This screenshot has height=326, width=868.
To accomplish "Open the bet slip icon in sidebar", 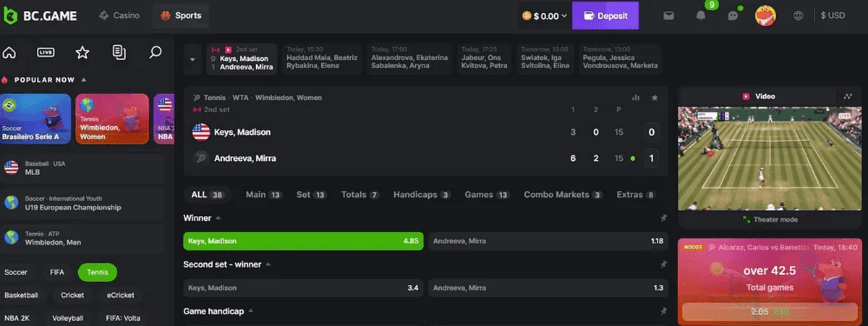I will tap(119, 52).
